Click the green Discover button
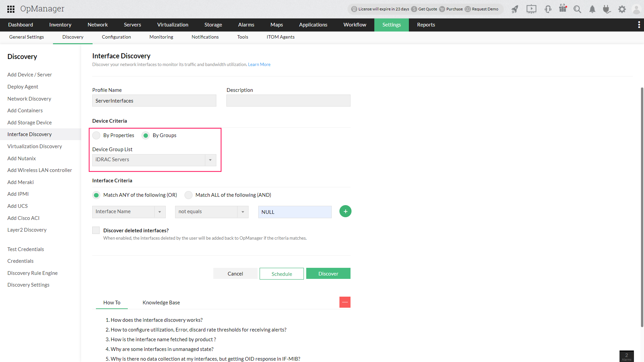The height and width of the screenshot is (362, 644). point(328,274)
